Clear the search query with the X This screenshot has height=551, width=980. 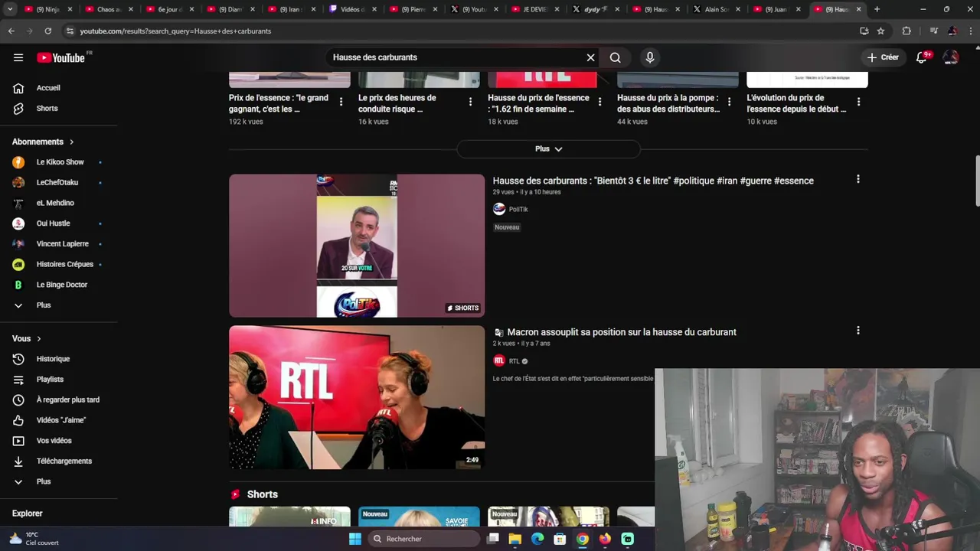tap(590, 57)
